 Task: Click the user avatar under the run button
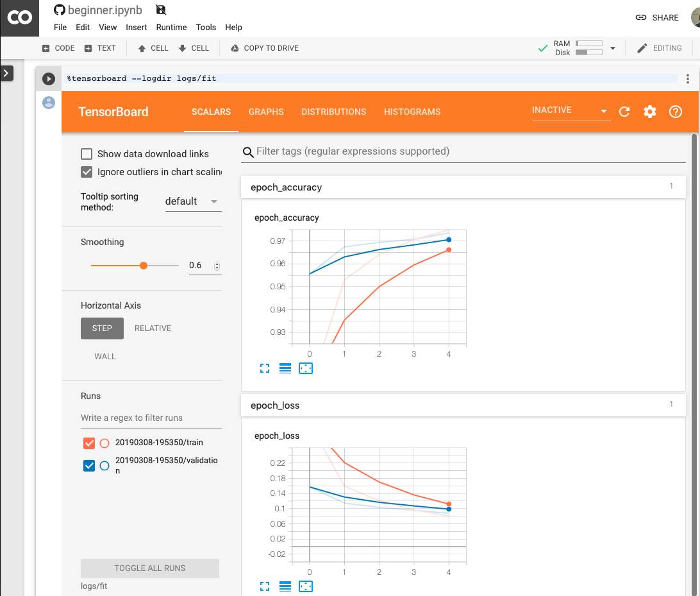pyautogui.click(x=49, y=102)
